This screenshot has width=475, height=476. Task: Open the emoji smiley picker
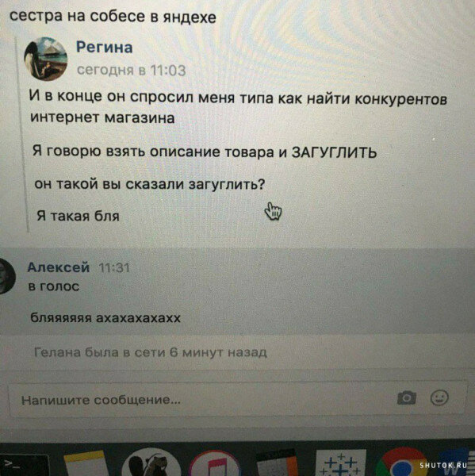coord(439,397)
